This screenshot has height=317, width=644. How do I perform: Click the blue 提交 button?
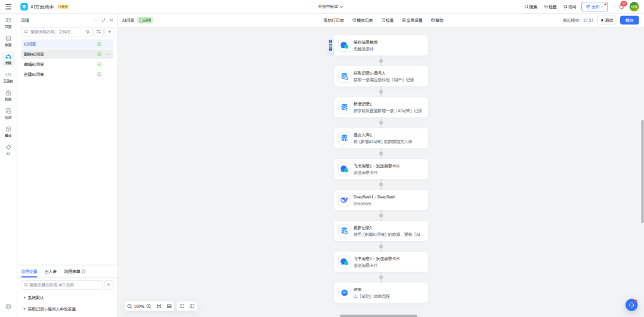(x=629, y=20)
